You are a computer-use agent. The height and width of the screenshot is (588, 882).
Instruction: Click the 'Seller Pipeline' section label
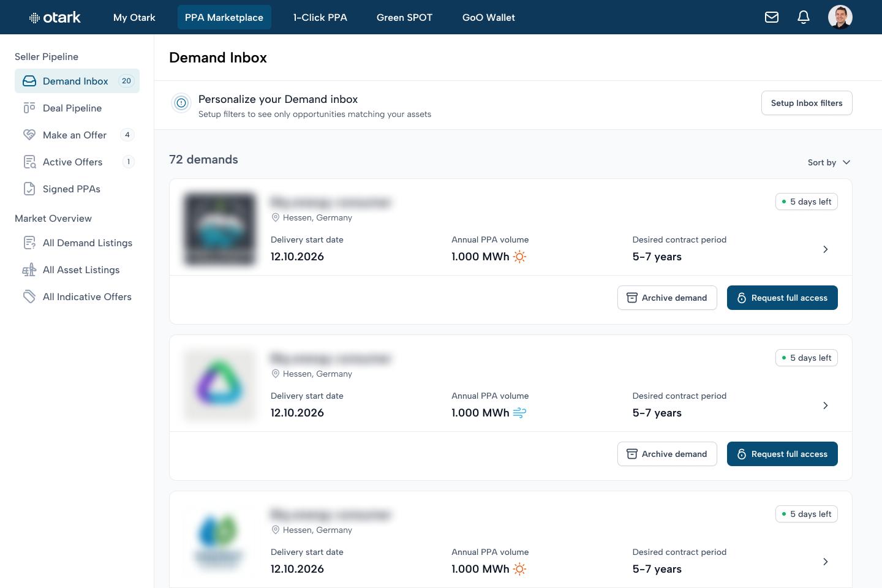click(47, 56)
